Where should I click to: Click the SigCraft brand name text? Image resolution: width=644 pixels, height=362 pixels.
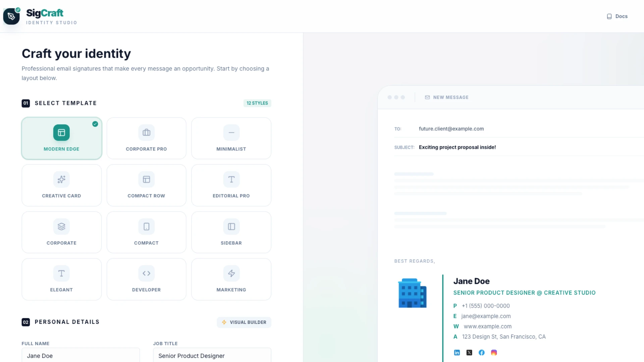tap(45, 13)
